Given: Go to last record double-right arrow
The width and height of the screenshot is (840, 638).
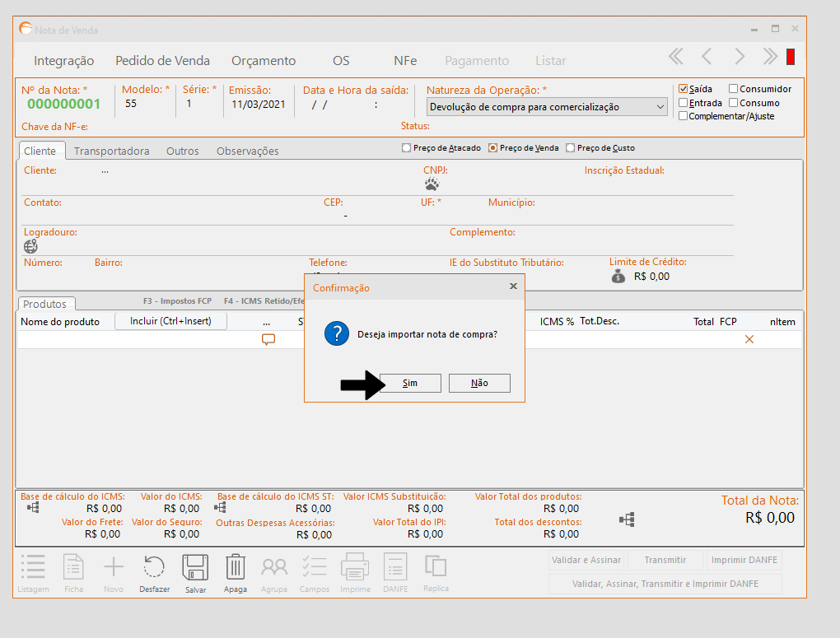Looking at the screenshot, I should pyautogui.click(x=770, y=56).
